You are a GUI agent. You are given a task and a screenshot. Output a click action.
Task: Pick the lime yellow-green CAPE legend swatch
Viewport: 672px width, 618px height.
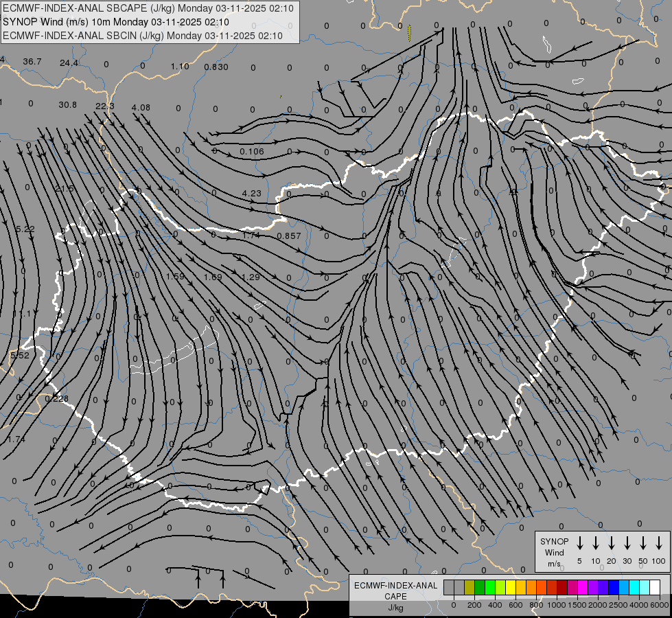click(500, 587)
